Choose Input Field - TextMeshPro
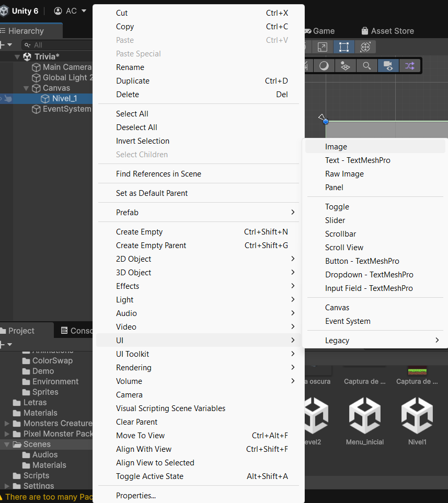 coord(375,288)
